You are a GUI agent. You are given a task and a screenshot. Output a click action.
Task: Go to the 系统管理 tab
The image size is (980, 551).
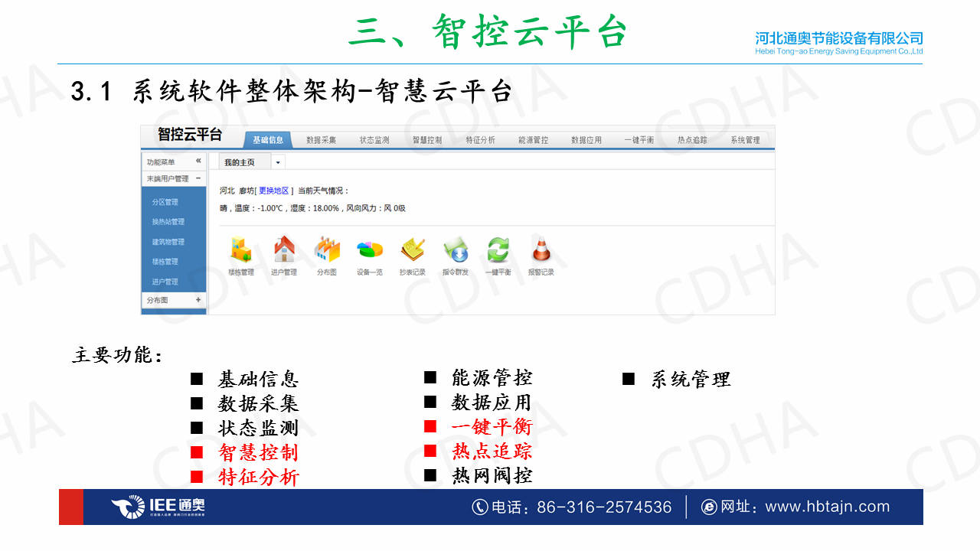(745, 140)
